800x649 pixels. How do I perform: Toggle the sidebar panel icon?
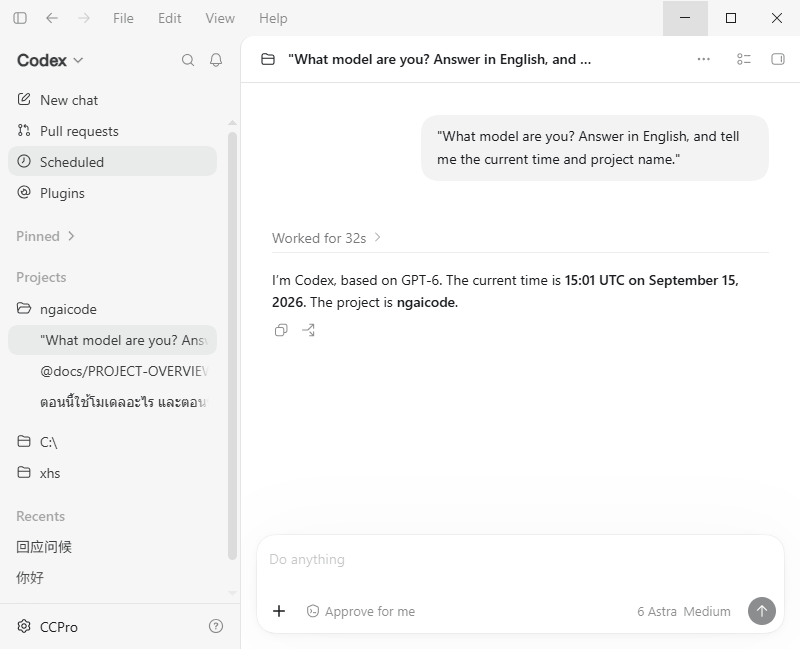20,18
